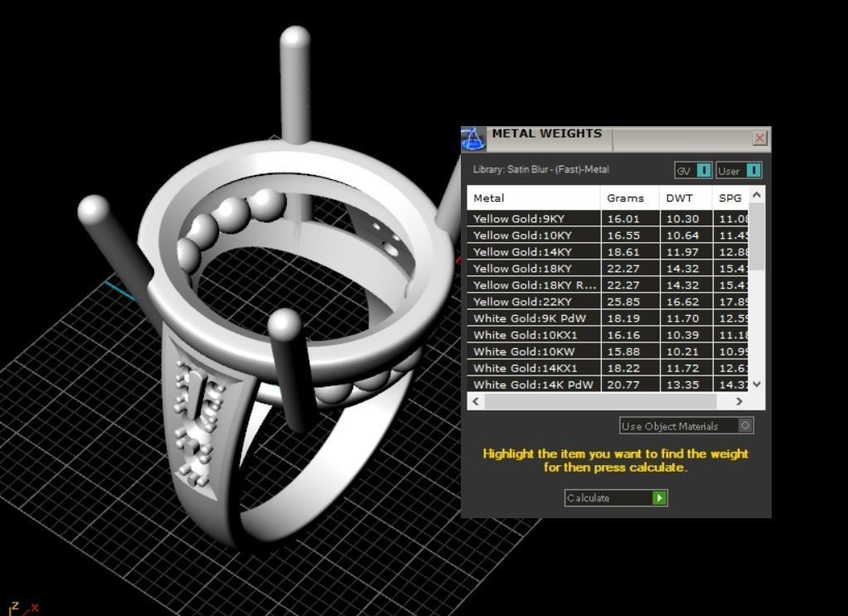Screen dimensions: 848x616
Task: Click the Calculate button
Action: pyautogui.click(x=616, y=497)
